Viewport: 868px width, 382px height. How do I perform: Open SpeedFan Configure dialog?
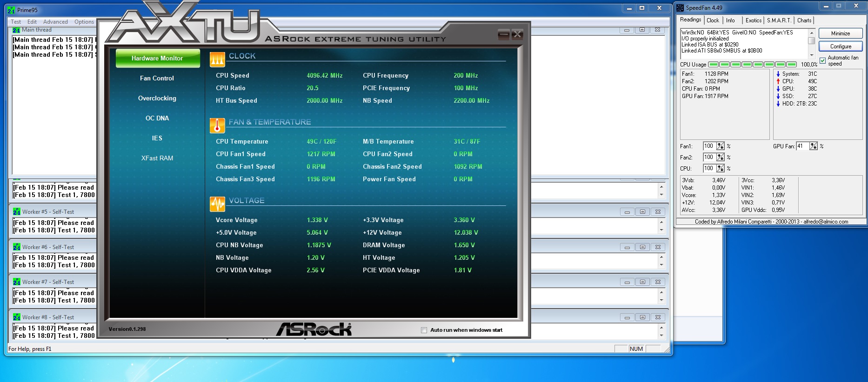[x=841, y=46]
